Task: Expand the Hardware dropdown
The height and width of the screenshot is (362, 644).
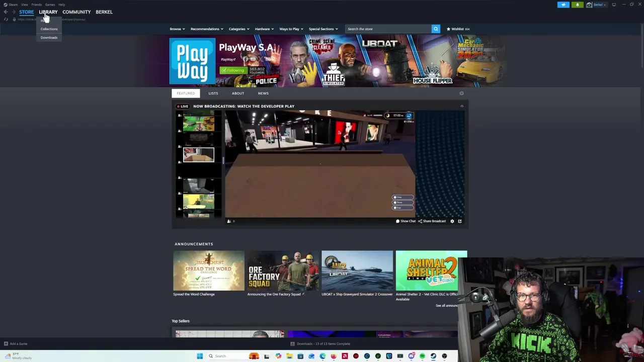Action: [264, 29]
